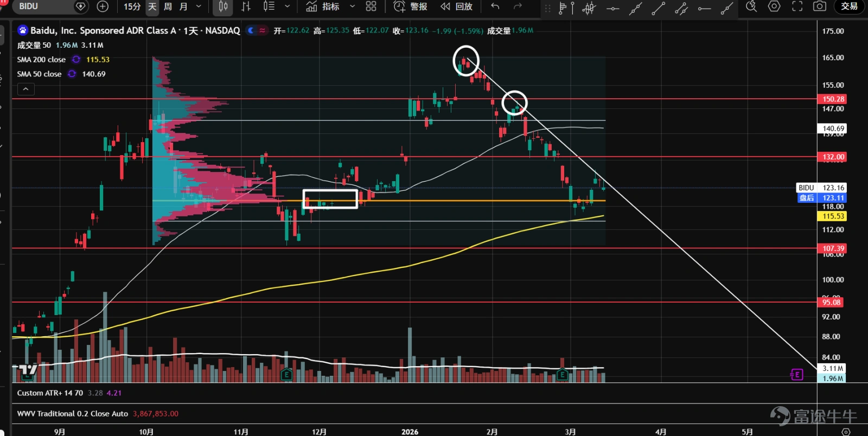Switch to the 15分 interval
This screenshot has height=436, width=868.
click(132, 7)
